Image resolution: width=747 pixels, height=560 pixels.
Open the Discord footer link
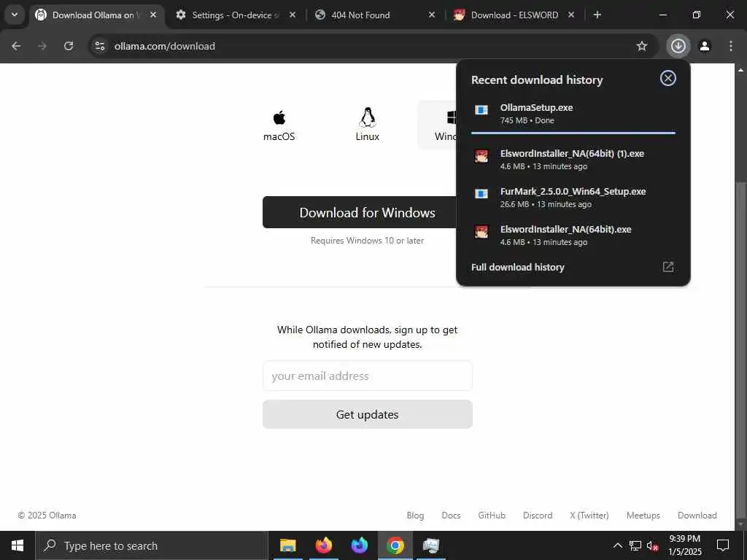tap(538, 516)
